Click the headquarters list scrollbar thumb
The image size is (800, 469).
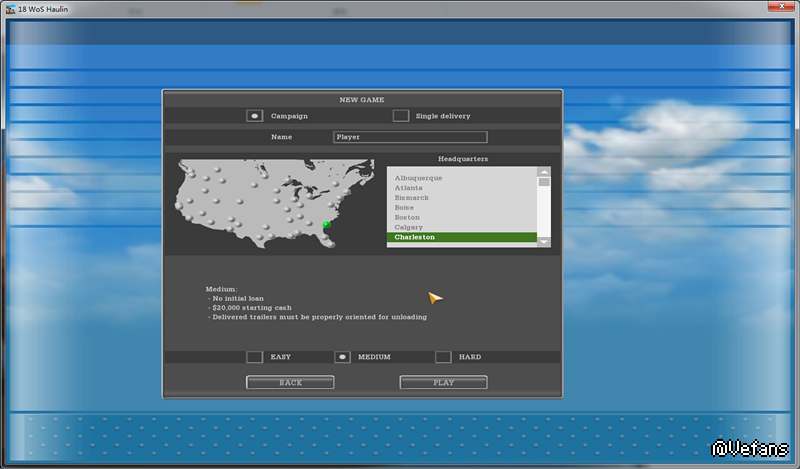[544, 182]
